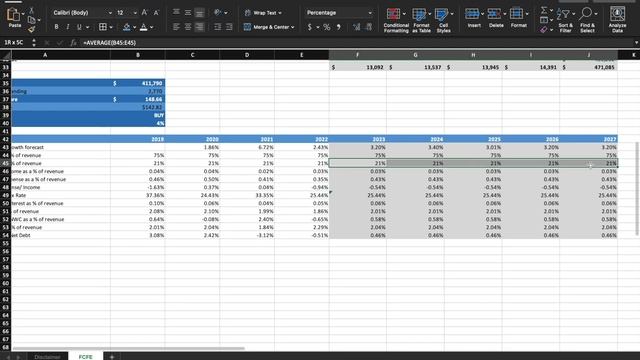Align text left
Image resolution: width=640 pixels, height=360 pixels.
click(176, 27)
